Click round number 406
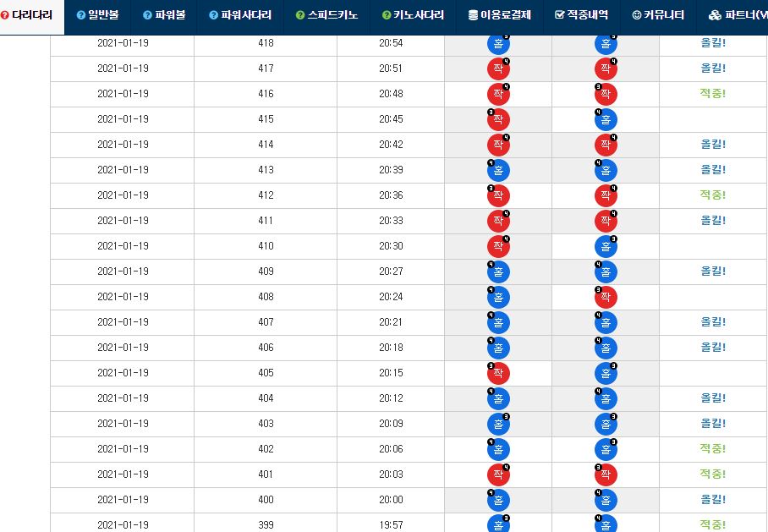Image resolution: width=768 pixels, height=532 pixels. [x=266, y=348]
